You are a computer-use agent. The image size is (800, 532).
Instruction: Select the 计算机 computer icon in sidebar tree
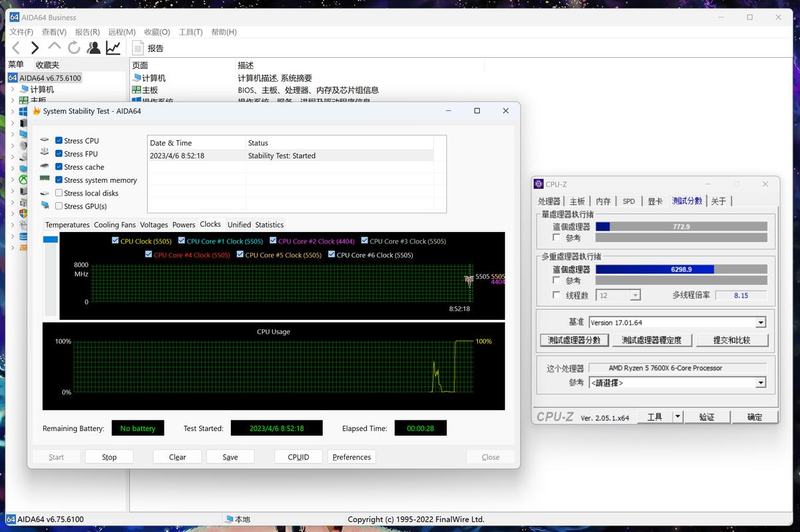click(x=23, y=89)
